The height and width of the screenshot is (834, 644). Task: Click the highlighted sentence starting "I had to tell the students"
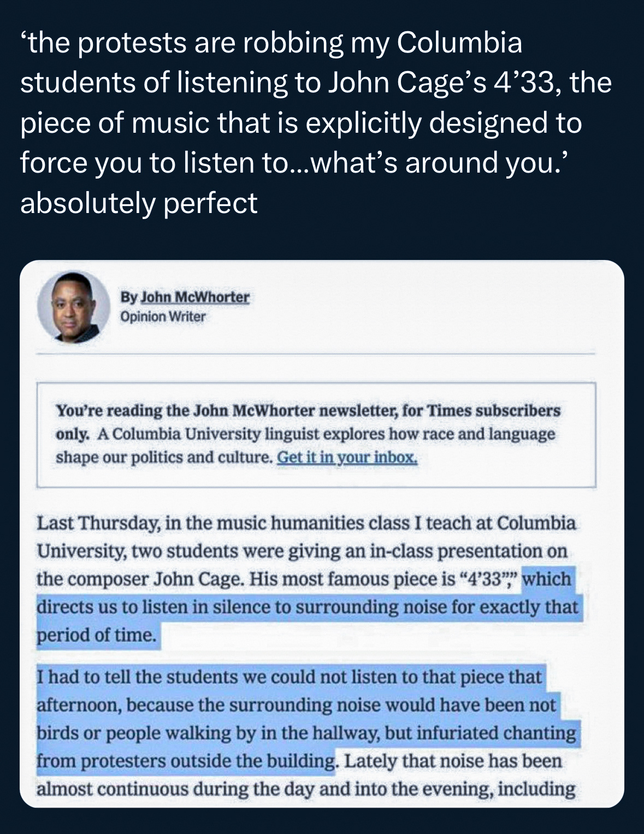(x=289, y=677)
